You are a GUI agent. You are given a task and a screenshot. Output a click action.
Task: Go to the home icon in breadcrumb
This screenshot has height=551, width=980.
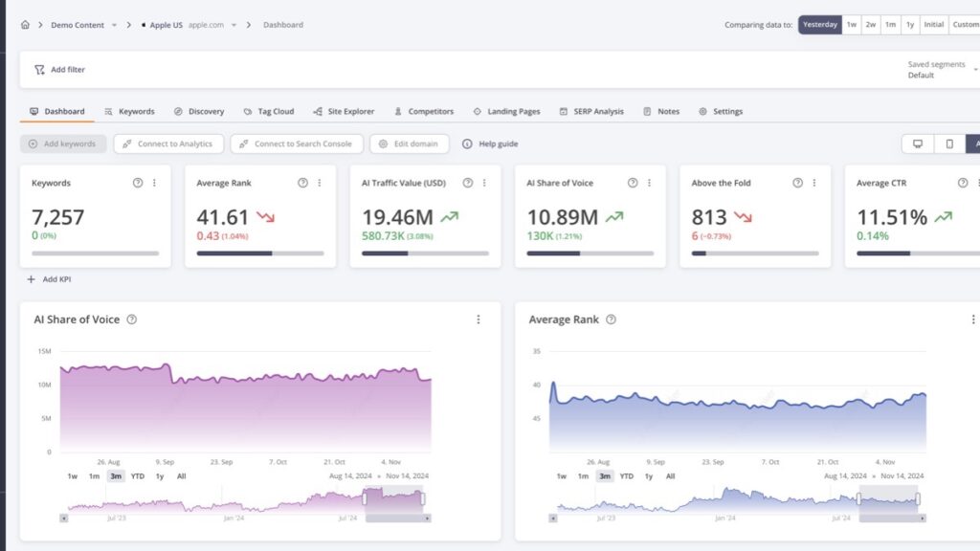[25, 24]
